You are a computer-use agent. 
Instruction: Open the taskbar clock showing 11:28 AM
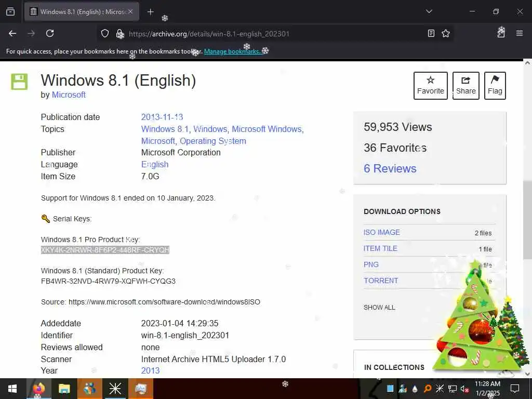(x=487, y=389)
